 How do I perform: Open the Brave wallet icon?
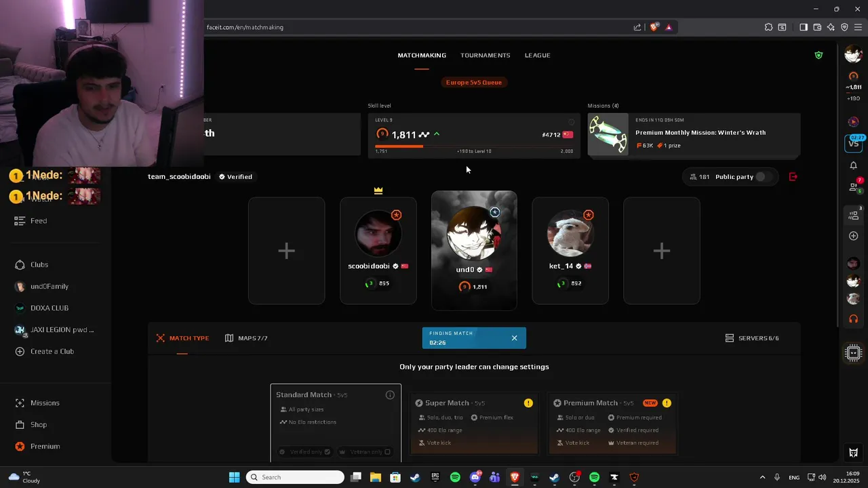(x=817, y=27)
